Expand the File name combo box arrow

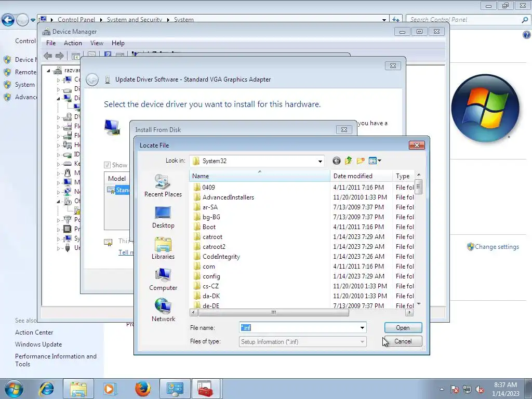[x=362, y=328]
